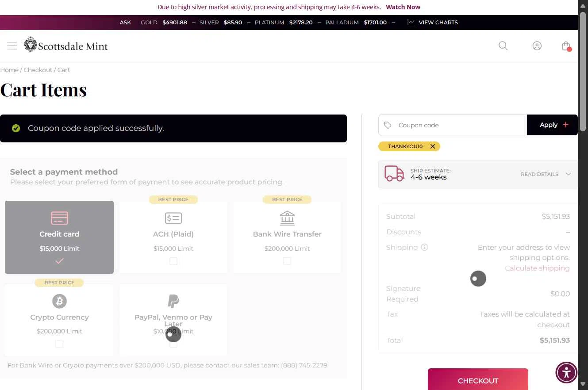588x390 pixels.
Task: Click the ACH (Plaid) check icon
Action: [x=173, y=218]
